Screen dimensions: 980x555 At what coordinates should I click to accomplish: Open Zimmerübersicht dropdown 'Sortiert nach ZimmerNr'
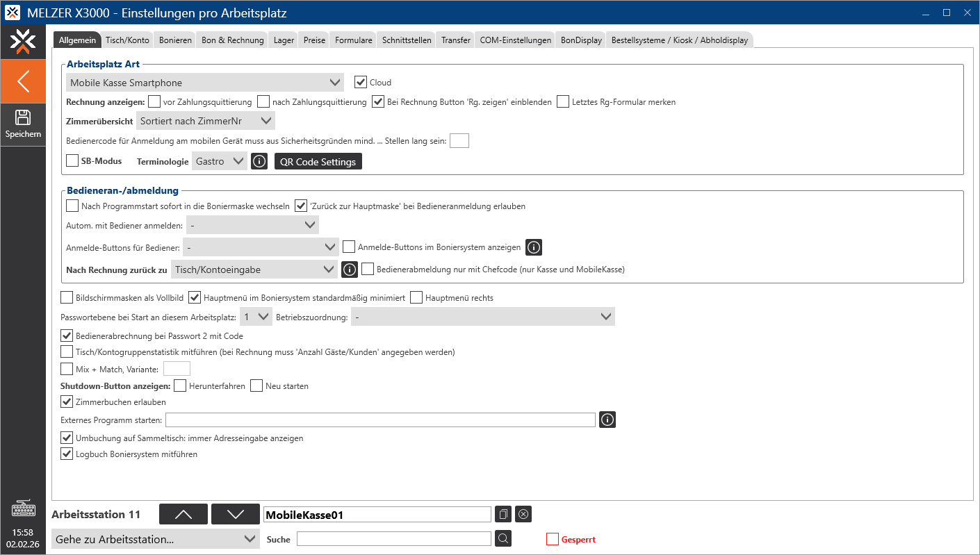click(x=206, y=121)
